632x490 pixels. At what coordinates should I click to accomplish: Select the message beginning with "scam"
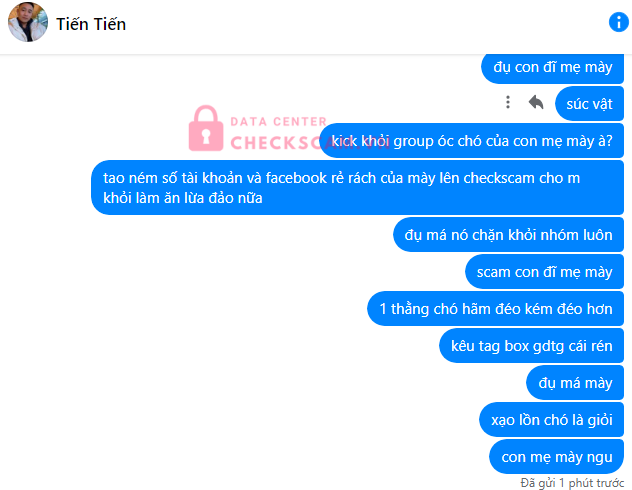click(544, 272)
